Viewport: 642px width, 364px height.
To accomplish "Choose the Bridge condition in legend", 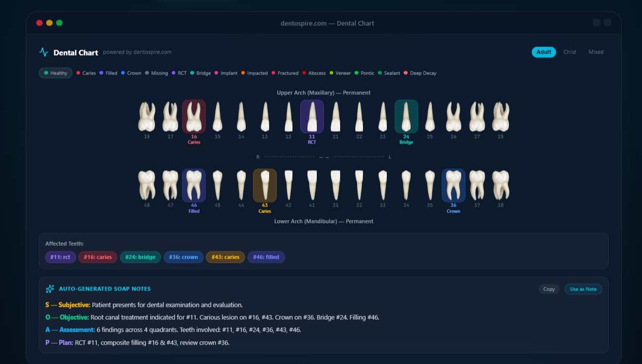I will click(201, 73).
